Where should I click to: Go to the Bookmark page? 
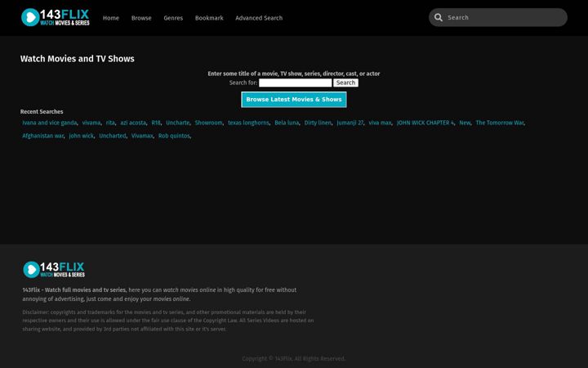[209, 18]
